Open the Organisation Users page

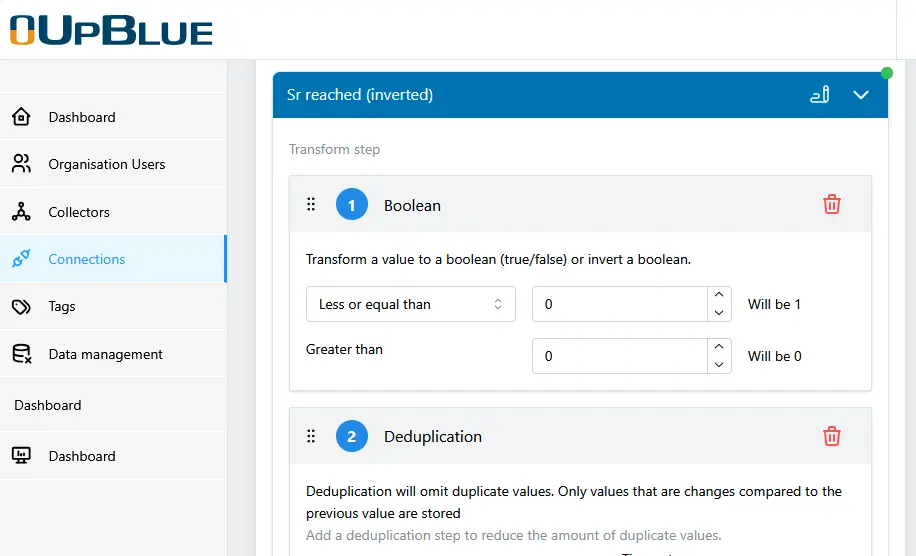pos(106,164)
